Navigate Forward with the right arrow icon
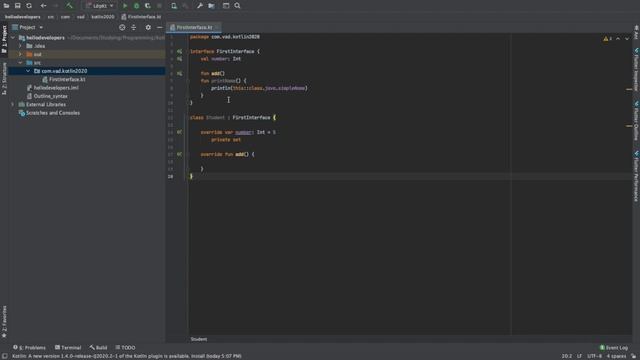640x360 pixels. point(56,6)
